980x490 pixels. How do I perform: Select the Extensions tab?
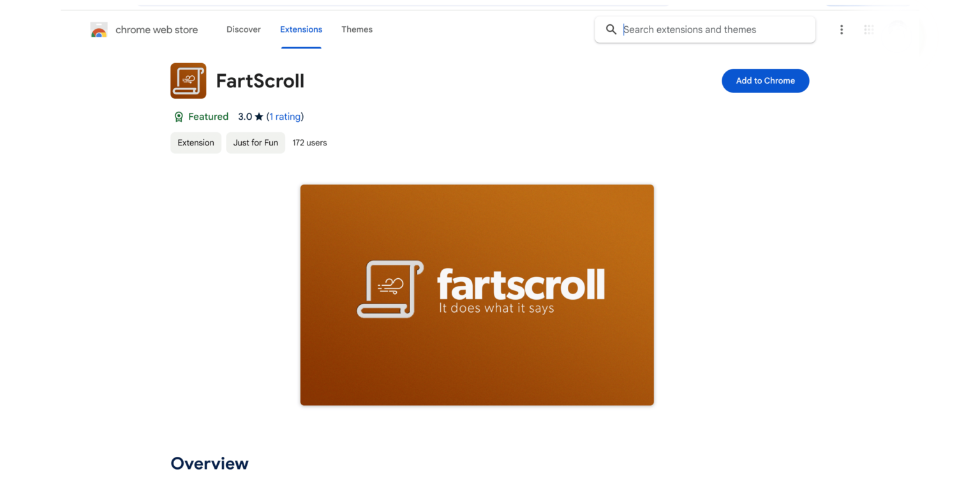click(301, 29)
